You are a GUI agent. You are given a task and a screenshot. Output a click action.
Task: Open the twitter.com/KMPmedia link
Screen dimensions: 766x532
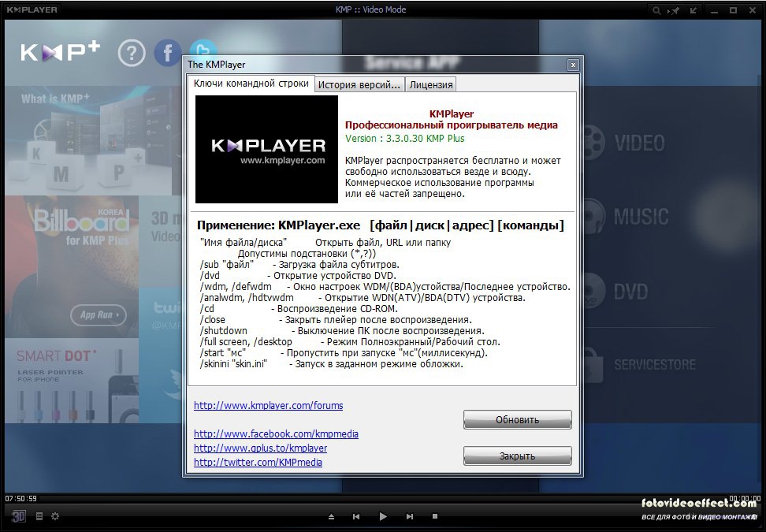coord(258,462)
